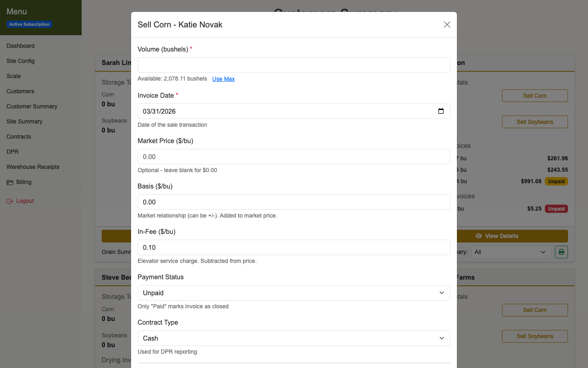Open Dashboard from the sidebar
Viewport: 588px width, 368px height.
click(20, 46)
